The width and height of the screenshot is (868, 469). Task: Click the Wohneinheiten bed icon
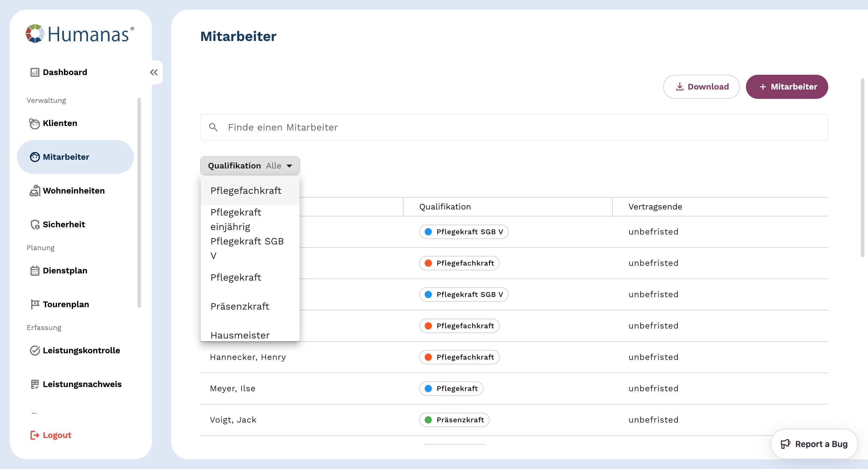35,191
